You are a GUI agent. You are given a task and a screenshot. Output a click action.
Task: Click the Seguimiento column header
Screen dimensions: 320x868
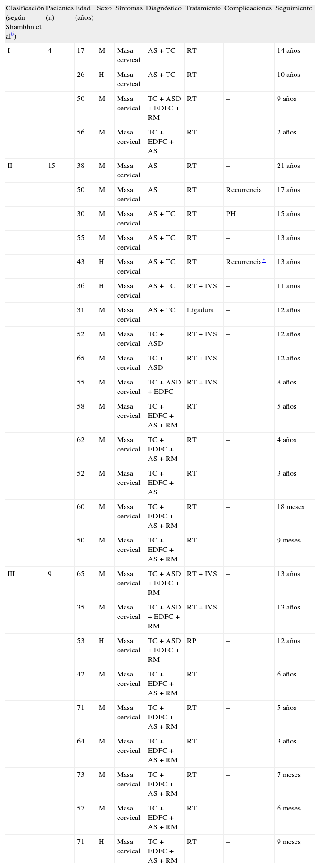(x=294, y=8)
